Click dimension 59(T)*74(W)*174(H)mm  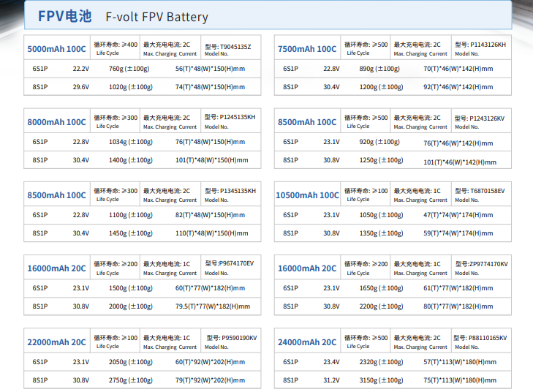(x=458, y=233)
